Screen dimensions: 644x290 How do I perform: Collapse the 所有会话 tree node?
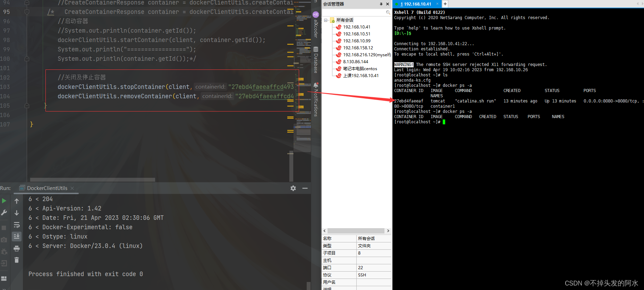pyautogui.click(x=325, y=20)
